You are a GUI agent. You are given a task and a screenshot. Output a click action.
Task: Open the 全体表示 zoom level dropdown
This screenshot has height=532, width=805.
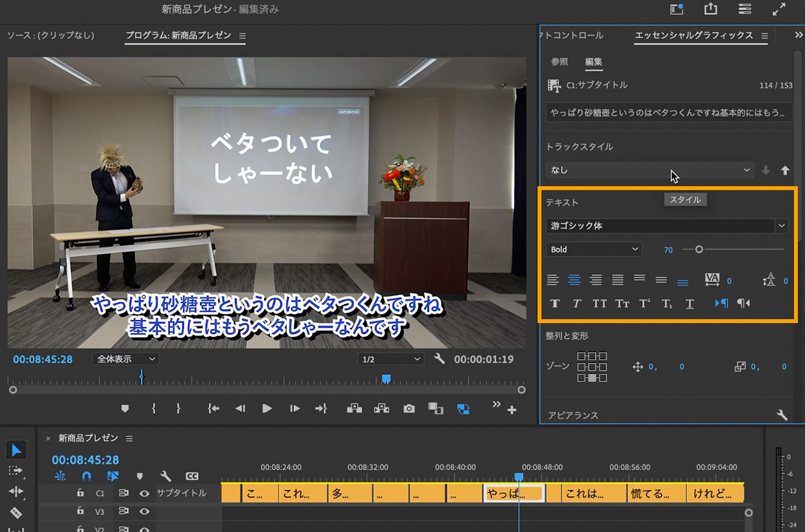click(x=125, y=359)
